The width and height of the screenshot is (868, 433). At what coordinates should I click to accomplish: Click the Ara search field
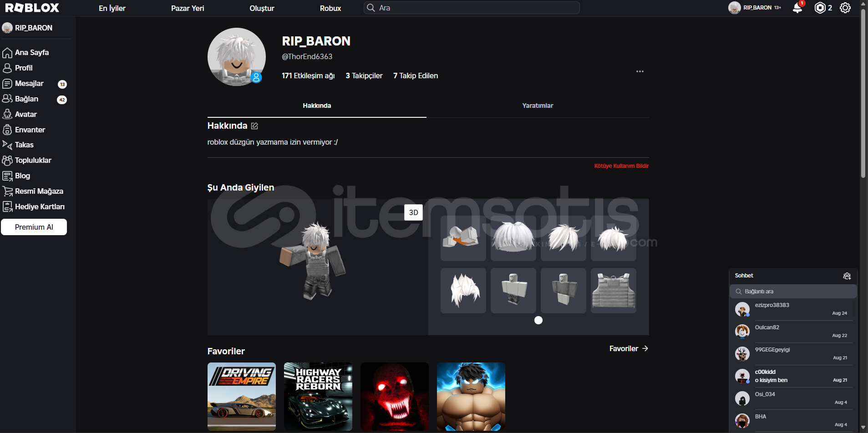472,8
